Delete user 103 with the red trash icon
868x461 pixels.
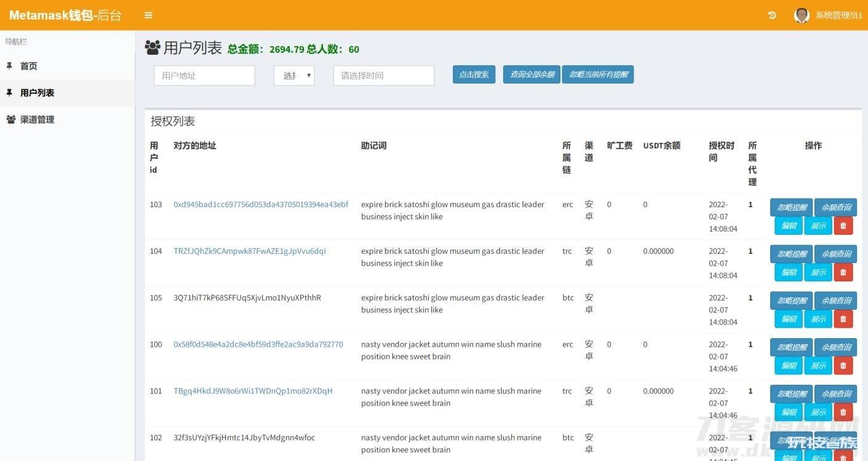[x=843, y=226]
